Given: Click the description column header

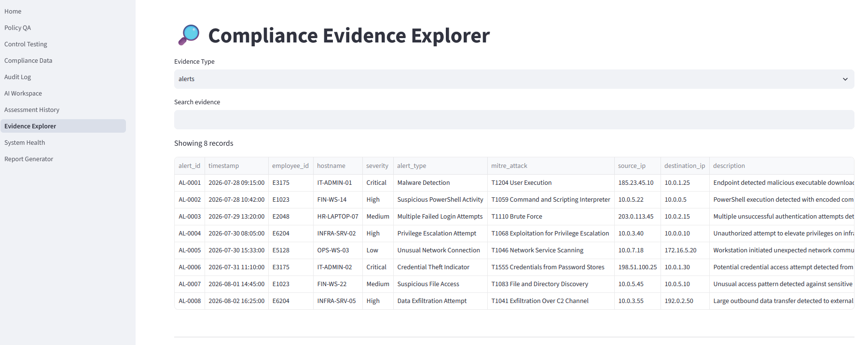Looking at the screenshot, I should click(x=782, y=166).
